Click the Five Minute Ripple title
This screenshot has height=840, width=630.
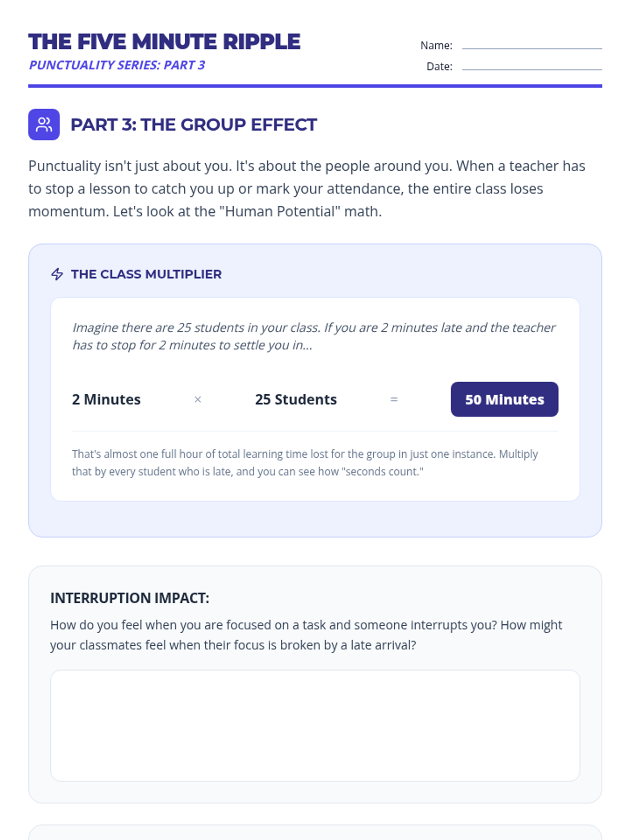point(164,42)
